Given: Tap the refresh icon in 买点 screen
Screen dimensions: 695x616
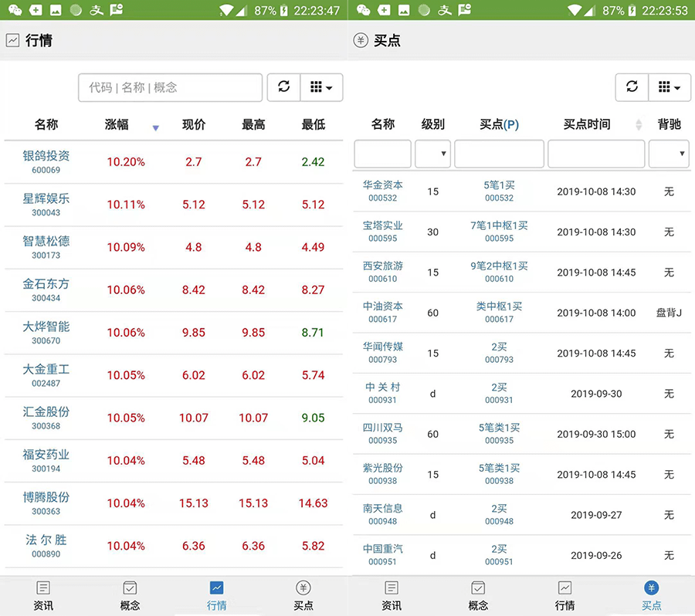Looking at the screenshot, I should pyautogui.click(x=632, y=87).
